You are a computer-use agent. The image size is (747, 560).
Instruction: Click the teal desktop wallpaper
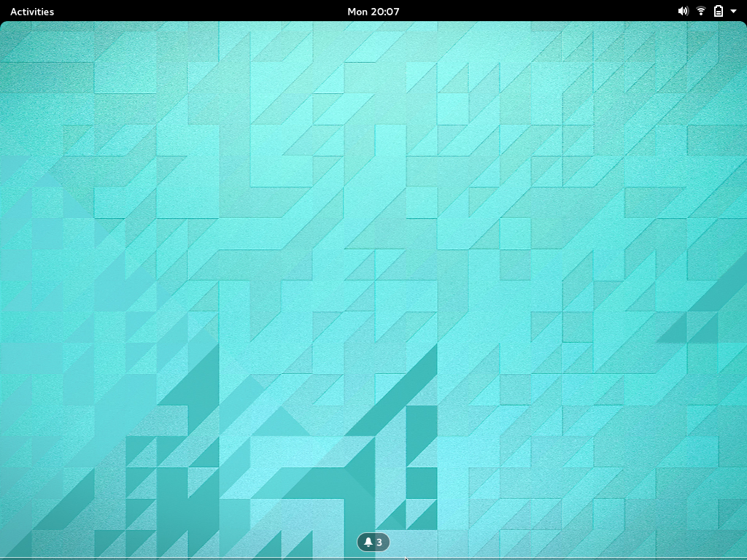pyautogui.click(x=292, y=292)
